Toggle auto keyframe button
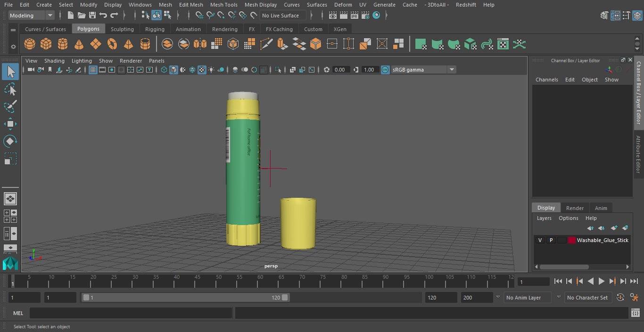 coord(620,298)
